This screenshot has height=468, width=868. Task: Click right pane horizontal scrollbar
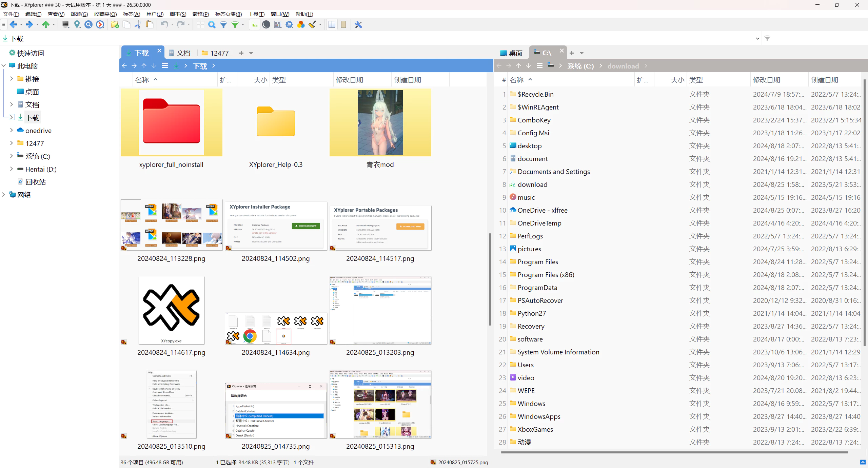tap(674, 452)
